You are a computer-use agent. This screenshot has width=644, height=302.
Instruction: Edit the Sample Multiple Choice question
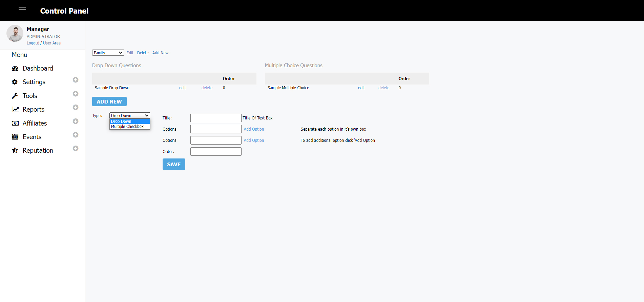coord(361,88)
